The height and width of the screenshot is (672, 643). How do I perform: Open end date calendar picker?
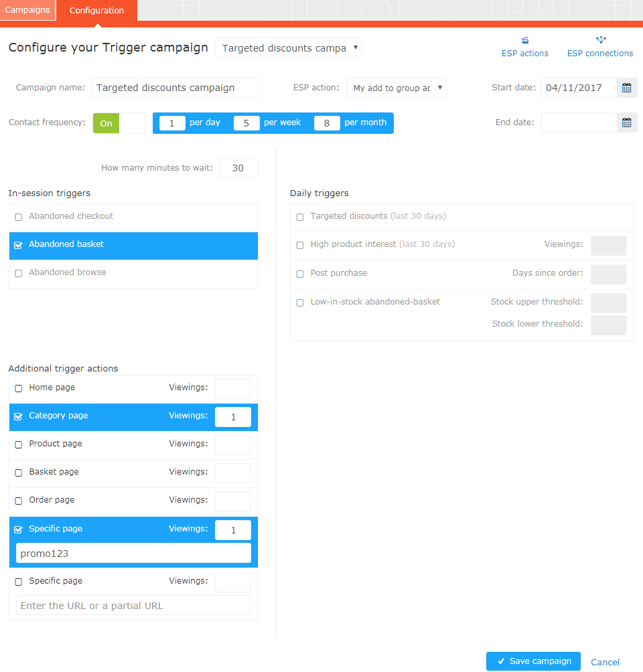626,122
